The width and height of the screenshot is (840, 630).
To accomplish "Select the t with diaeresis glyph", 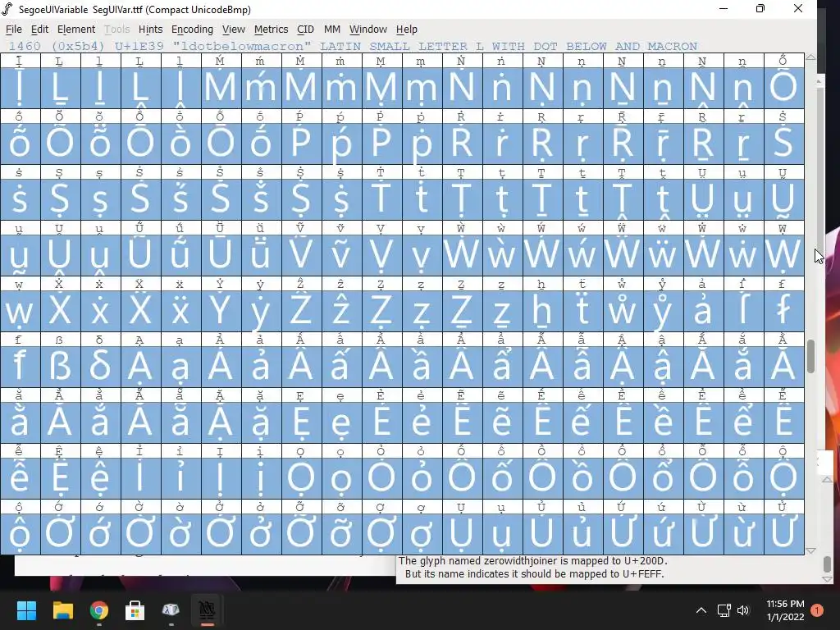I will pyautogui.click(x=582, y=311).
